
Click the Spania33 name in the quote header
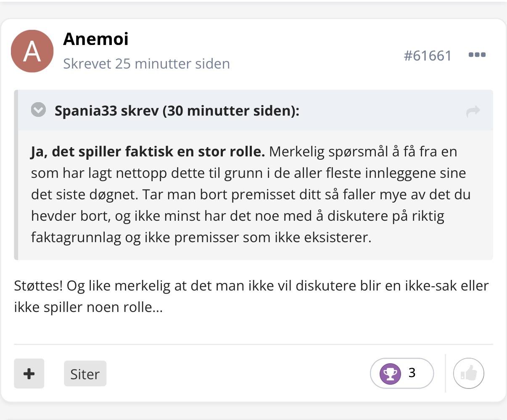(x=86, y=111)
